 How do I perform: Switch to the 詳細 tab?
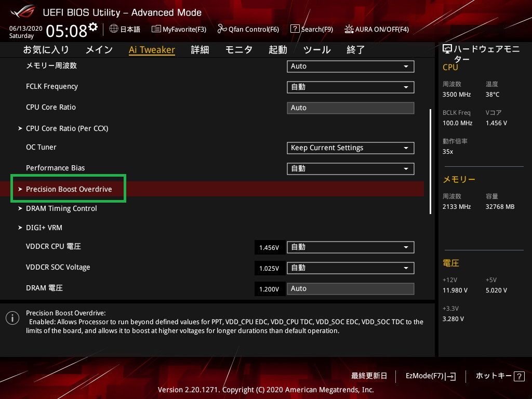[x=200, y=50]
